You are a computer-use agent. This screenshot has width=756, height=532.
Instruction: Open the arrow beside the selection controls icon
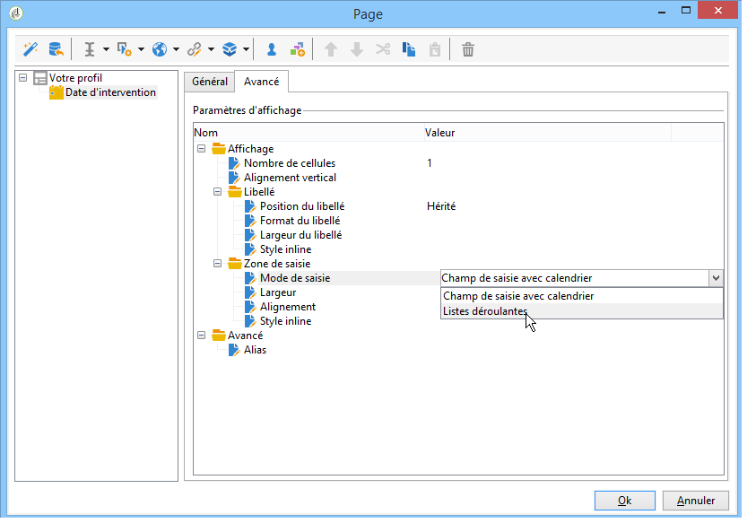(142, 49)
